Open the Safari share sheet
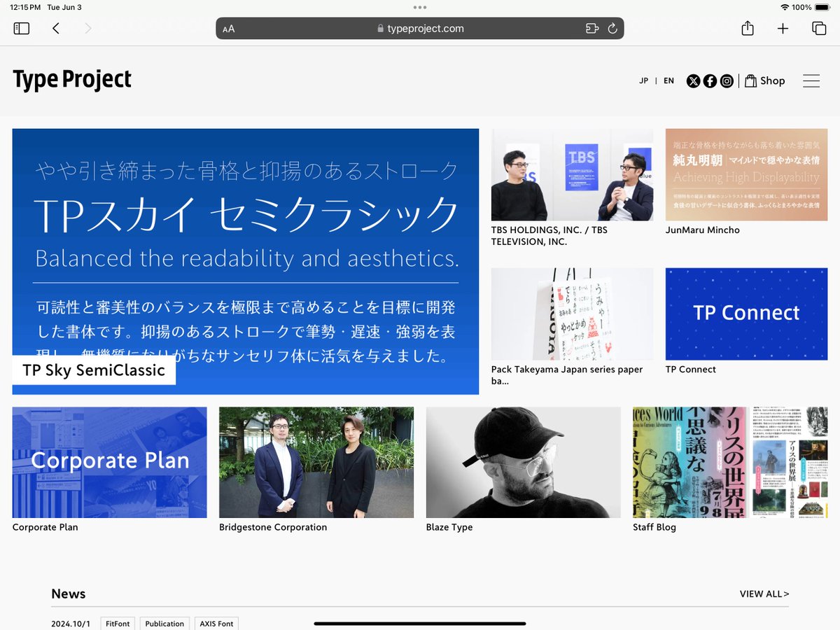 tap(748, 28)
